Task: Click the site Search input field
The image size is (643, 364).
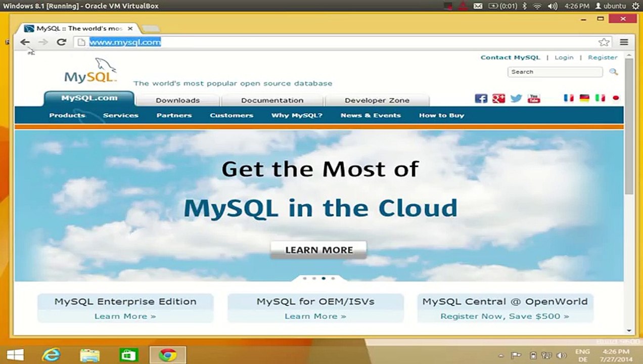Action: coord(555,72)
